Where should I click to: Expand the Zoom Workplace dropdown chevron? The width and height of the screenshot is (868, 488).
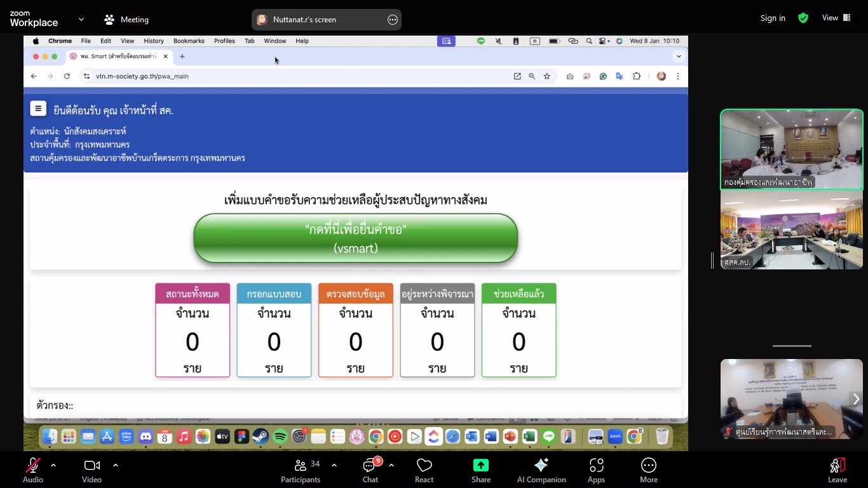pyautogui.click(x=81, y=20)
